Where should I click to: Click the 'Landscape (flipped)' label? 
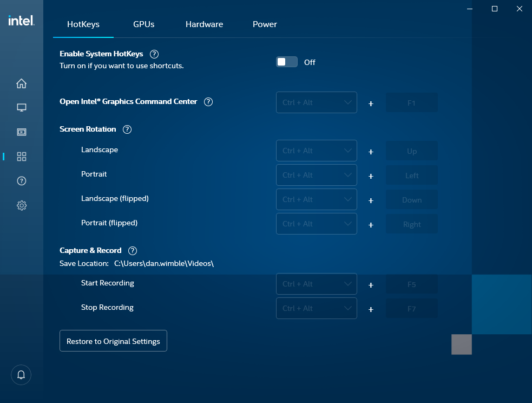[115, 199]
